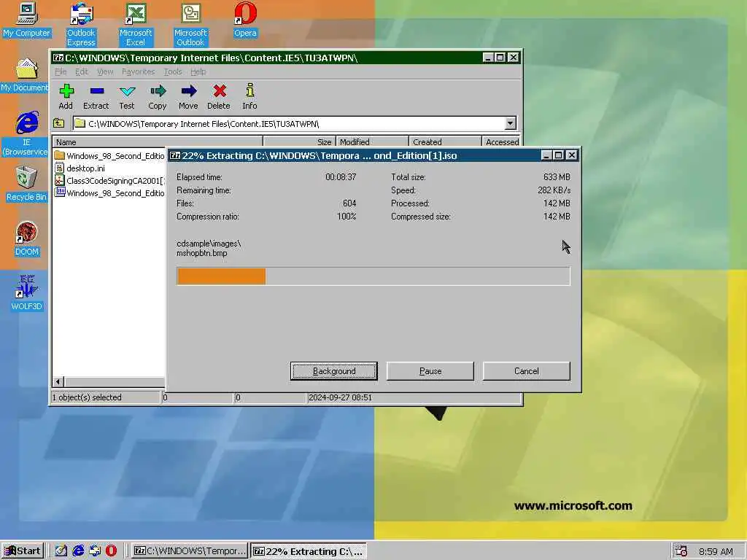Click the left arrow of horizontal scrollbar

[x=58, y=381]
